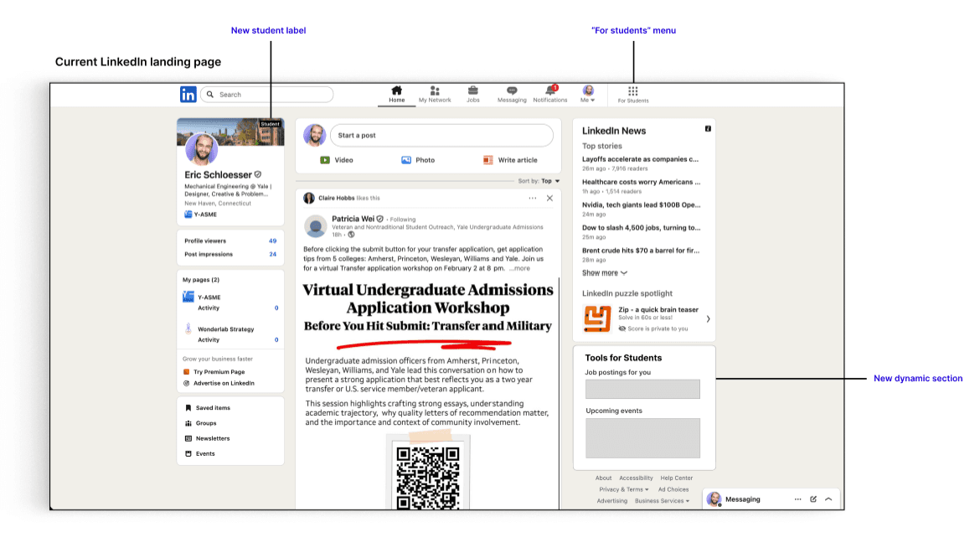Add a Video to post
This screenshot has height=548, width=980.
336,160
